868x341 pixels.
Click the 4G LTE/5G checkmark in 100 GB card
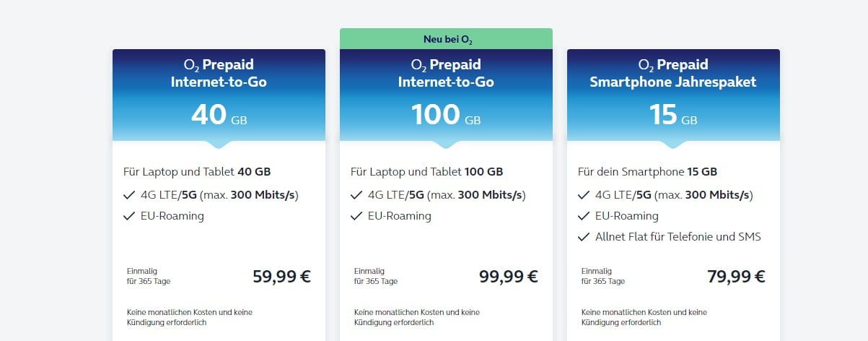coord(356,195)
